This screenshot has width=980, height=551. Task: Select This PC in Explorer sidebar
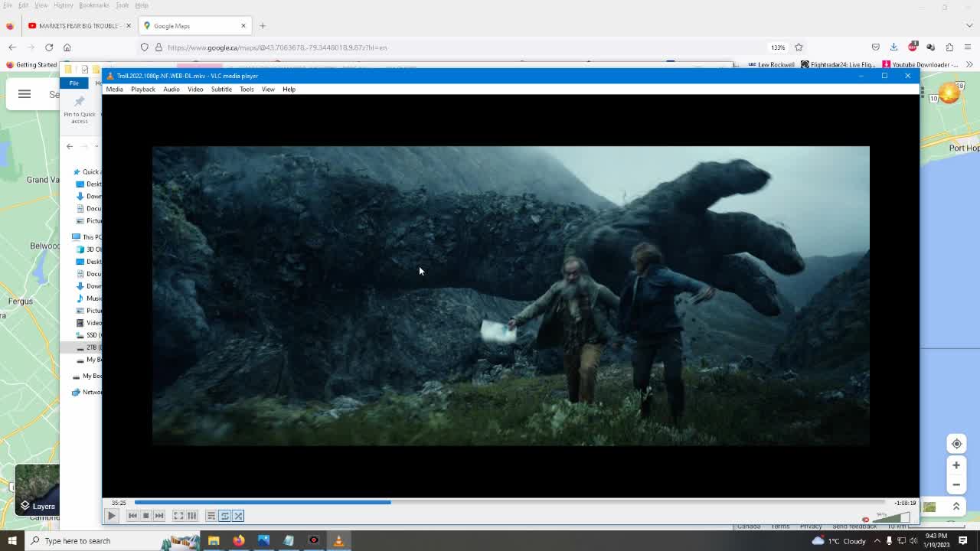87,237
